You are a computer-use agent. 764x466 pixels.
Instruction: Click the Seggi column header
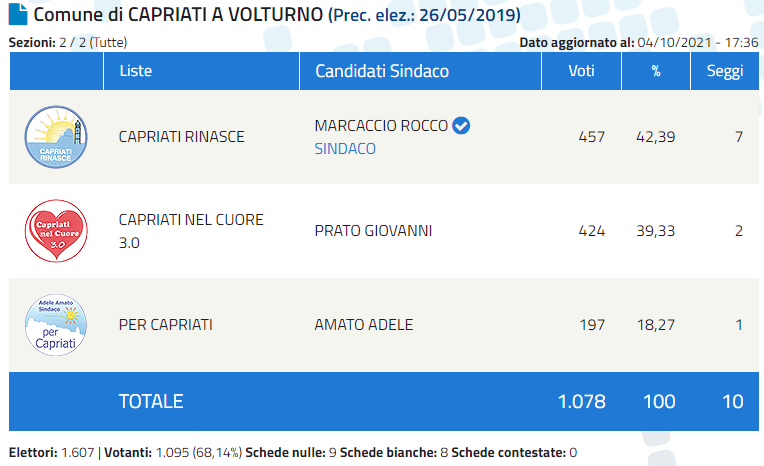coord(724,71)
